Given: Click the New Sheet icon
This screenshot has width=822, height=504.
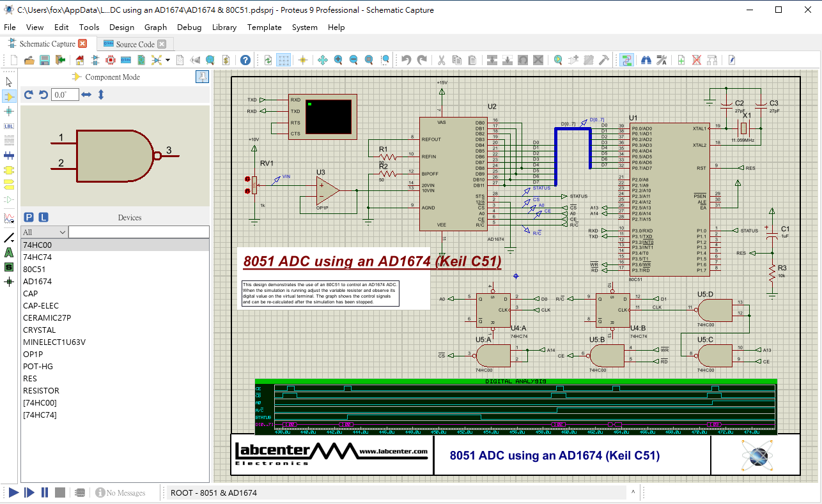Looking at the screenshot, I should [681, 60].
